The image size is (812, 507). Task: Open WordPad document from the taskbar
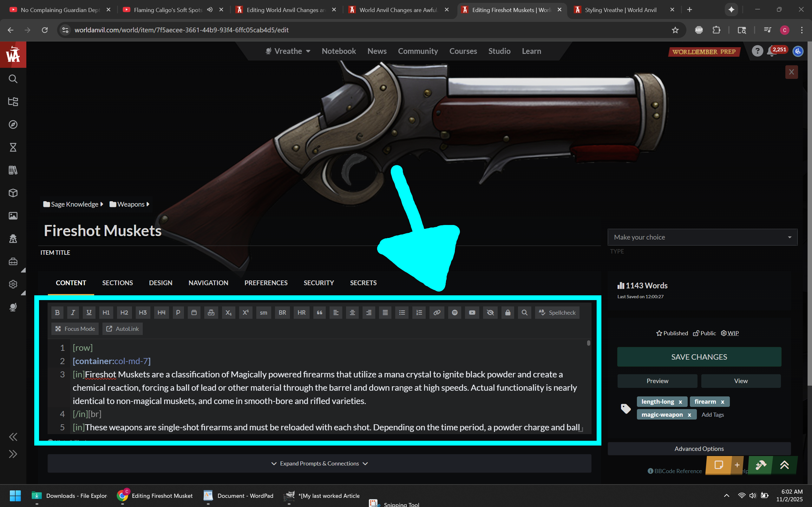click(x=239, y=496)
